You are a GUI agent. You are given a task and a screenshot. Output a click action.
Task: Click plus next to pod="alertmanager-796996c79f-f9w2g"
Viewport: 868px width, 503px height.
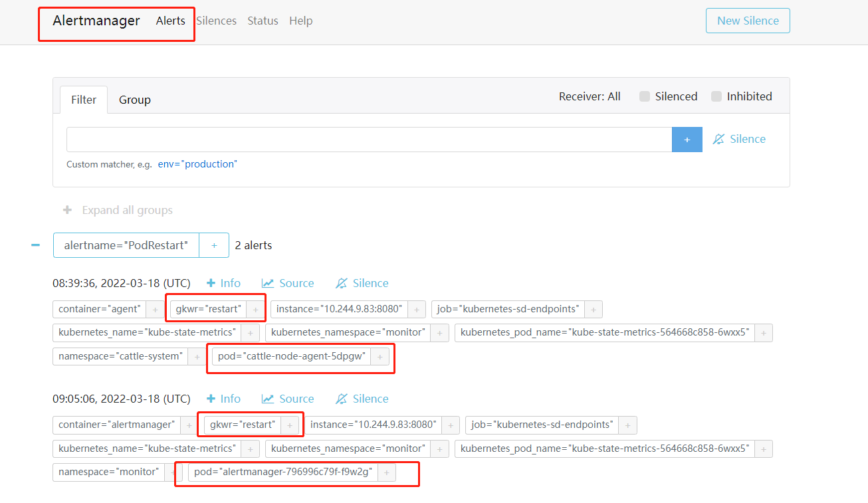[386, 472]
